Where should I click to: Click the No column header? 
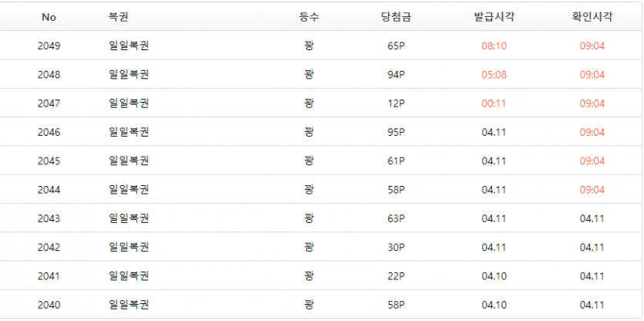tap(49, 17)
